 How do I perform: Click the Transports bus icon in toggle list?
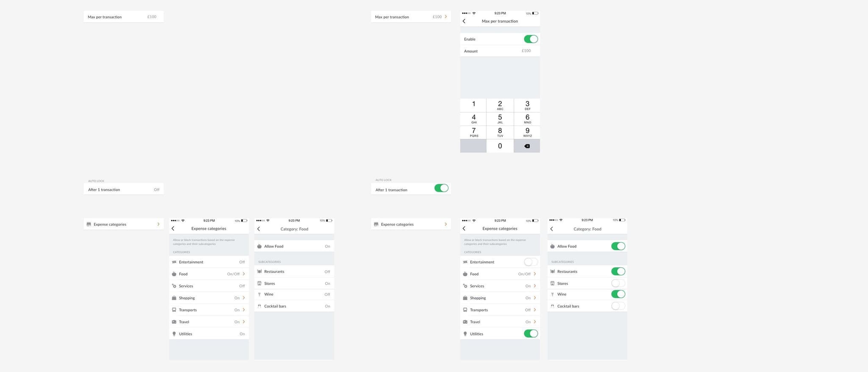pos(465,310)
